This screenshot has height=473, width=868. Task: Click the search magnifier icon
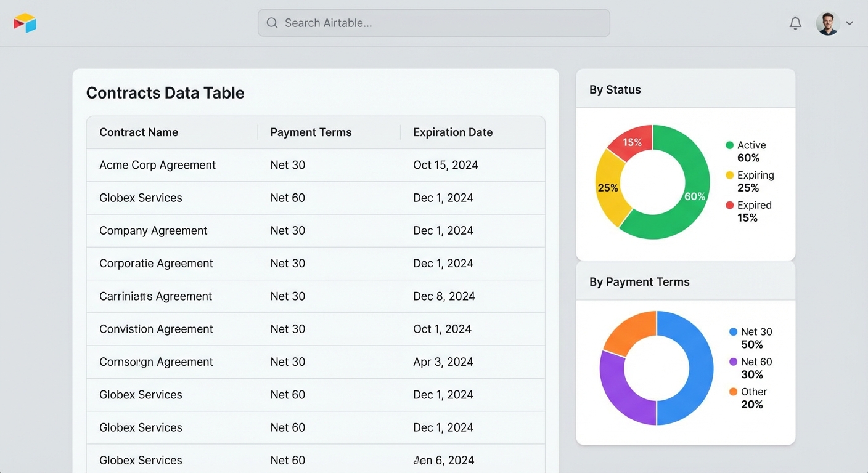[272, 23]
